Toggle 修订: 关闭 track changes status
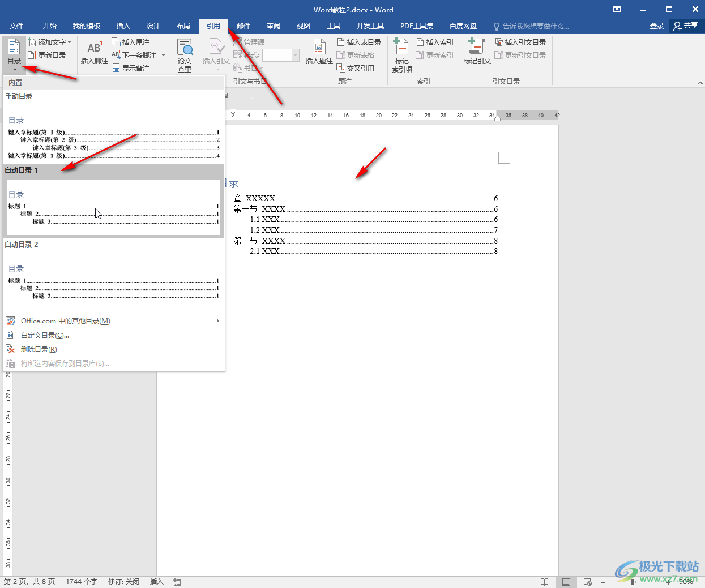The height and width of the screenshot is (588, 705). tap(123, 582)
